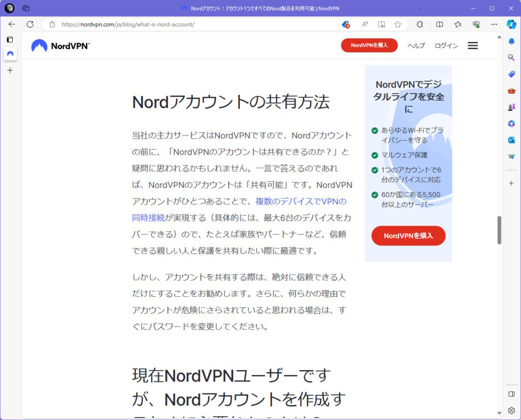
Task: Open the Drop paper plane sidebar icon
Action: (x=511, y=156)
